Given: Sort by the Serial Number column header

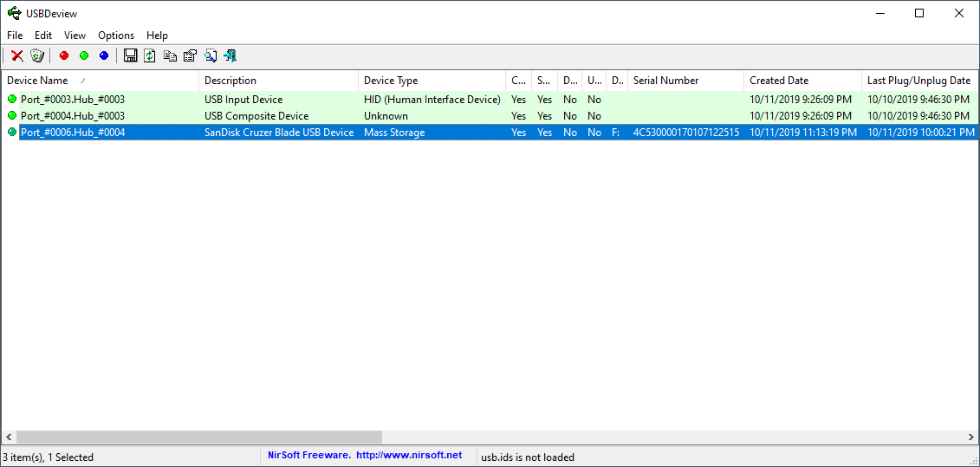Looking at the screenshot, I should [x=685, y=81].
